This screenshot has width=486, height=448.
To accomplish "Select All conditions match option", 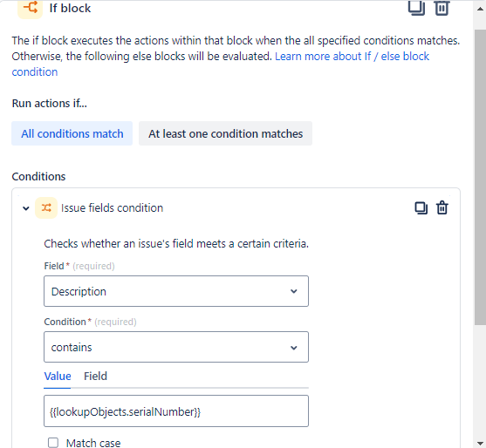I will pos(72,133).
